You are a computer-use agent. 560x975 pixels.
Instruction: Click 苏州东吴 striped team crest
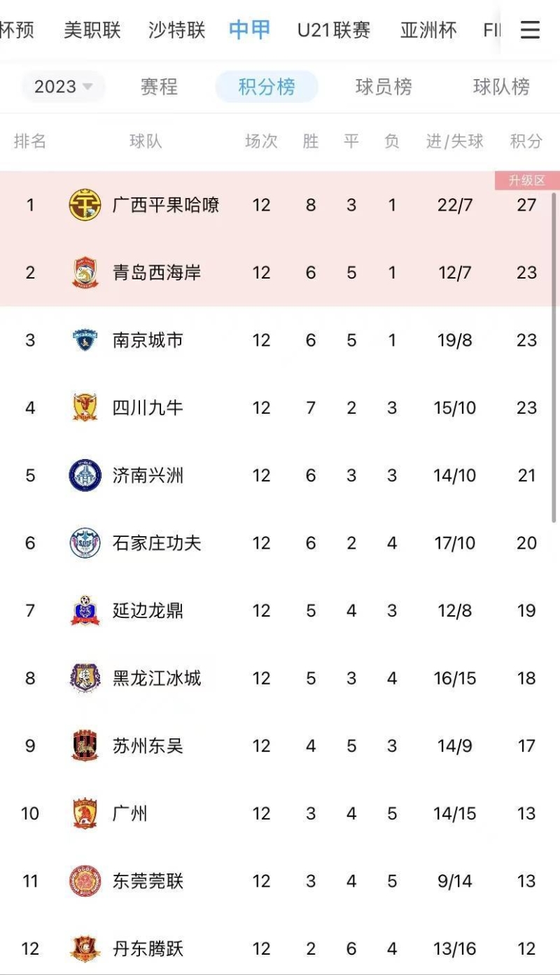coord(85,746)
